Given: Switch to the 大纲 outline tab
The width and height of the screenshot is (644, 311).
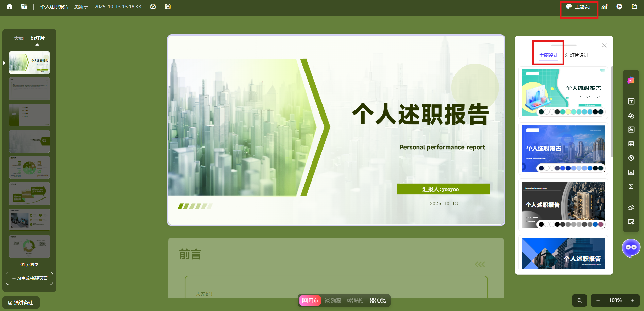Looking at the screenshot, I should [x=19, y=38].
